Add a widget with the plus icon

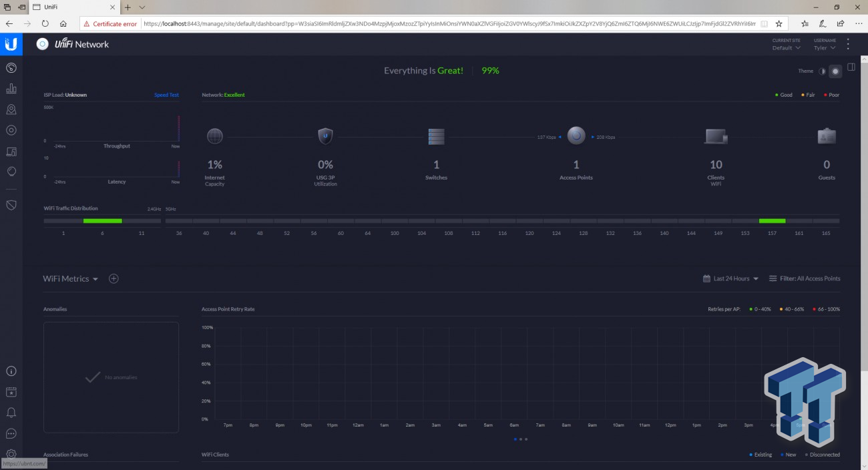click(x=114, y=278)
